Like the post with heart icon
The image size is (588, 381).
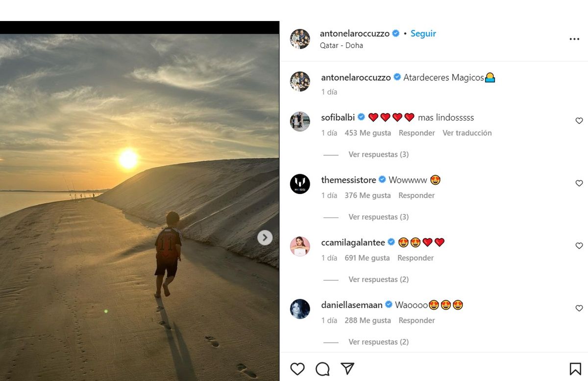tap(297, 369)
